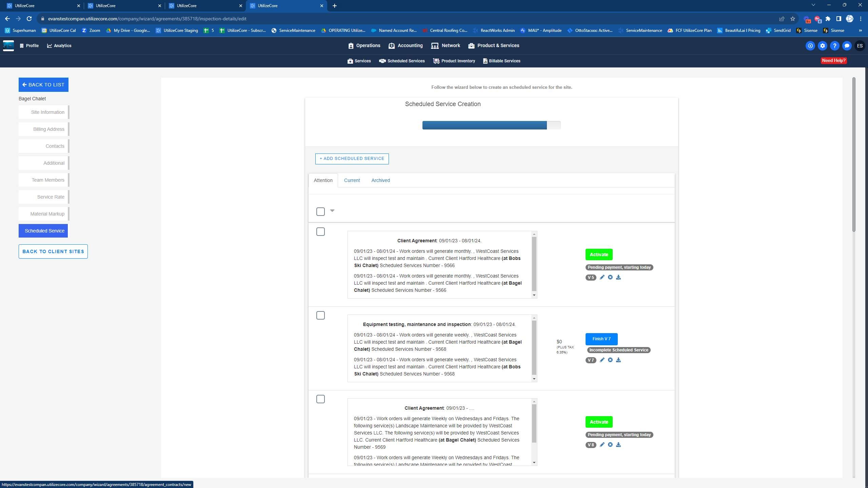Image resolution: width=868 pixels, height=488 pixels.
Task: Click the V 5 agreement edit pencil icon
Action: tap(602, 277)
